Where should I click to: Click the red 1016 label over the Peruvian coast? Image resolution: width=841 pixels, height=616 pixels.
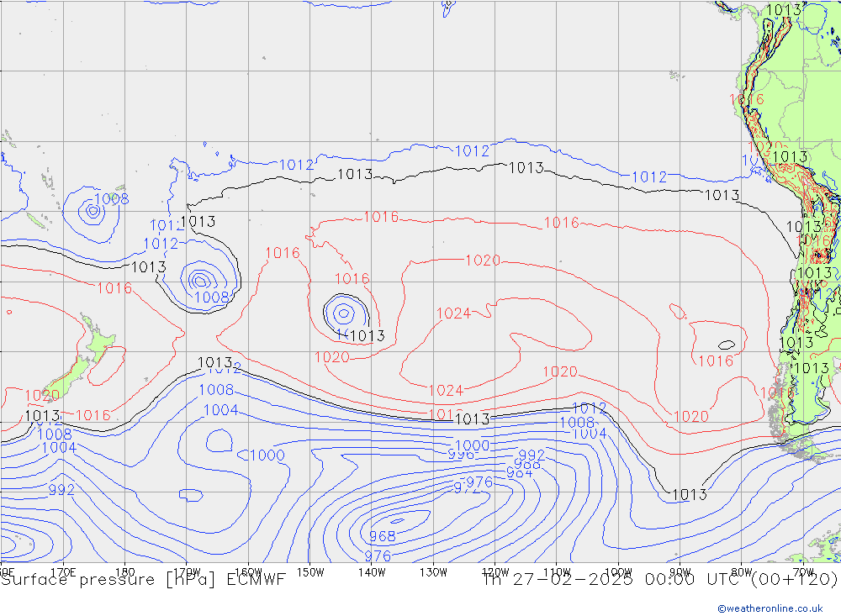click(747, 100)
